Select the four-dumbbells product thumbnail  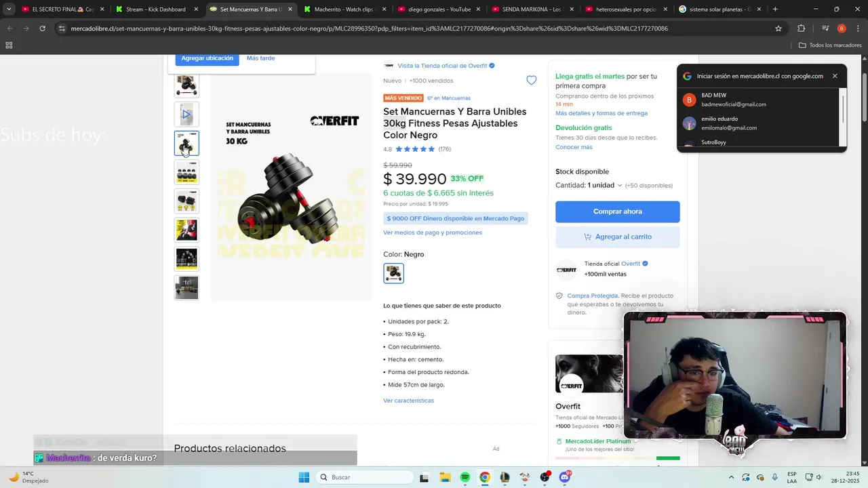pyautogui.click(x=186, y=172)
